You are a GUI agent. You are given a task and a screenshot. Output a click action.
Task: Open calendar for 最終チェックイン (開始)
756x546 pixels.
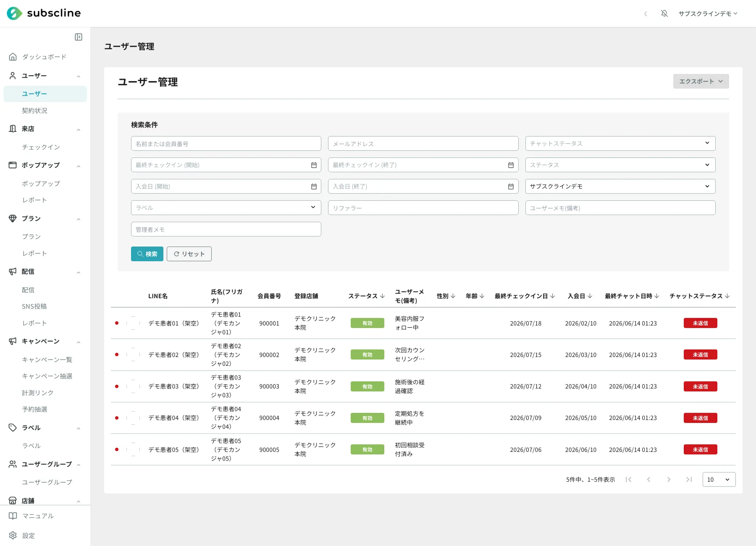click(314, 165)
